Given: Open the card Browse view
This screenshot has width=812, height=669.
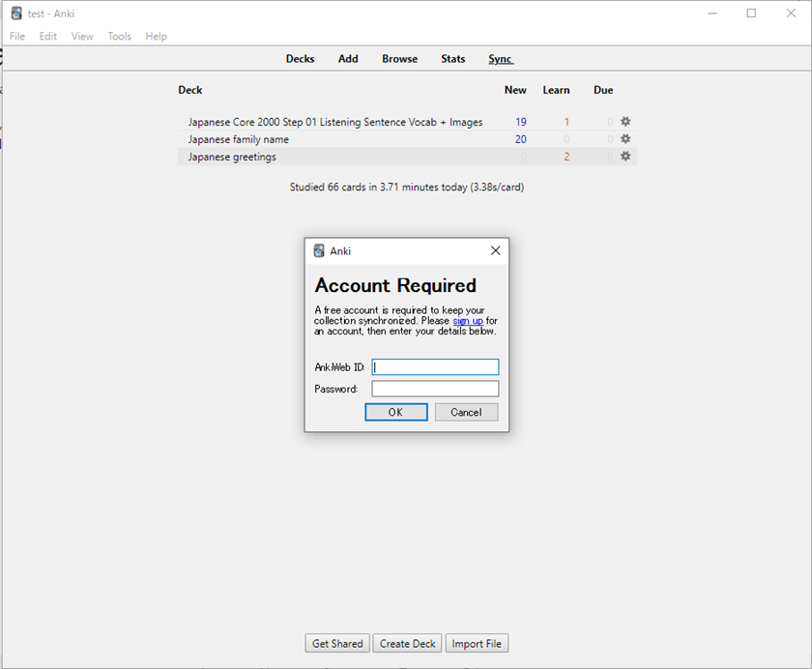Looking at the screenshot, I should pos(400,59).
